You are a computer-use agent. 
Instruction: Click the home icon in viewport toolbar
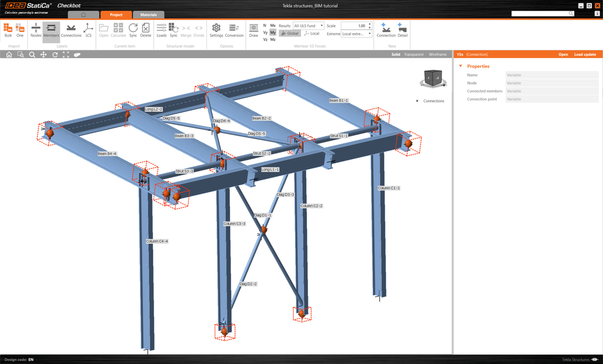tap(9, 54)
